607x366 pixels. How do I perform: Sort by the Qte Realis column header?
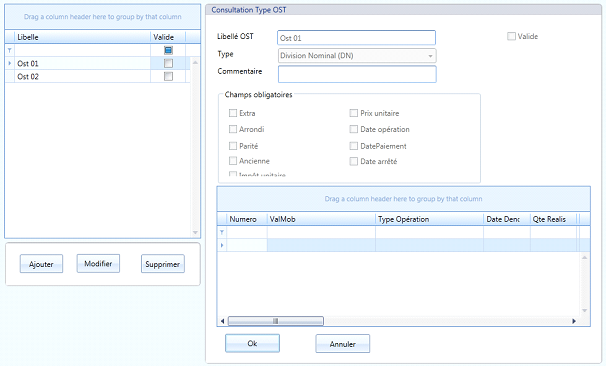554,219
